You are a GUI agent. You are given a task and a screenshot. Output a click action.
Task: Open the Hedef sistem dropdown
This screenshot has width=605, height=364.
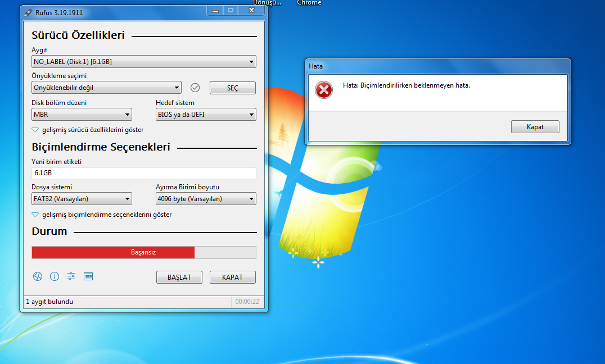tap(206, 115)
